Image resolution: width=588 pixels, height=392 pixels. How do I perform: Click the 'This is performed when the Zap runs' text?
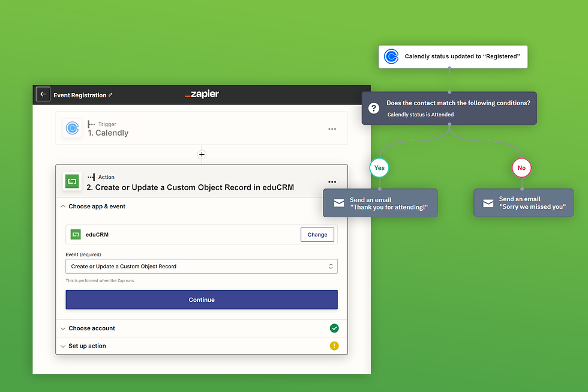click(x=100, y=280)
